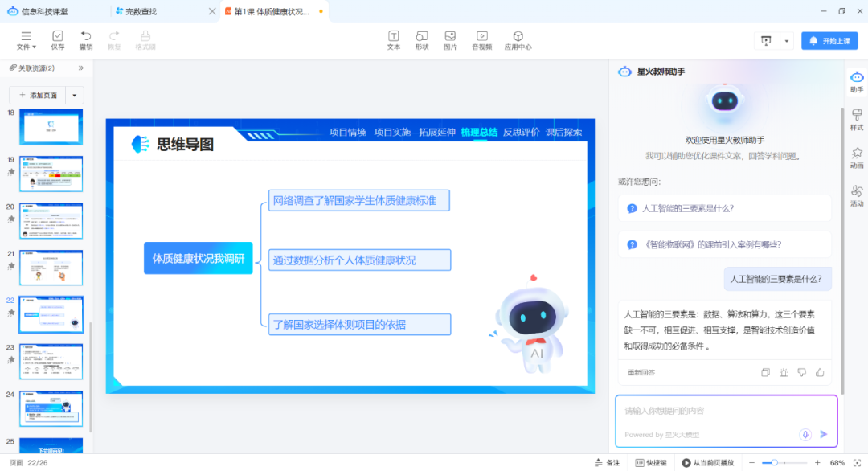Insert an image via the 图片 icon
Image resolution: width=868 pixels, height=471 pixels.
[x=450, y=39]
